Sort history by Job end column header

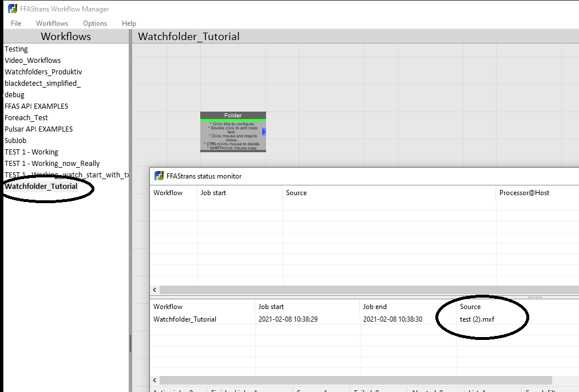click(x=375, y=306)
